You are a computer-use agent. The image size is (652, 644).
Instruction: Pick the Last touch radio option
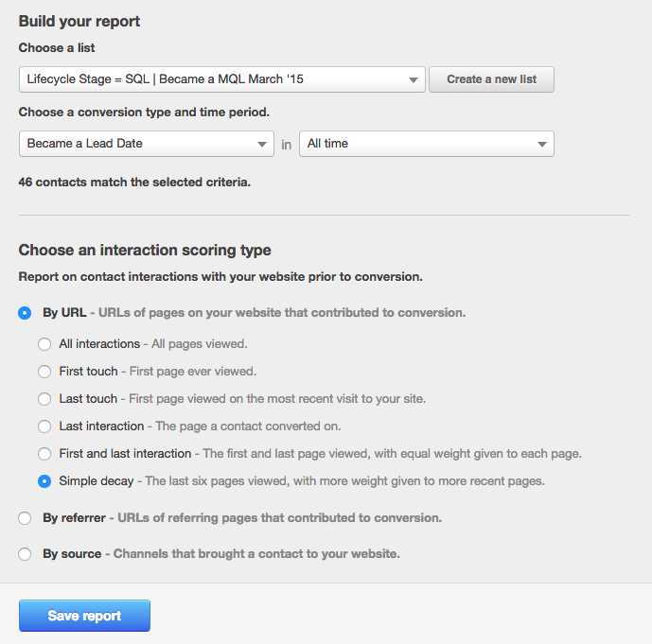(x=44, y=399)
